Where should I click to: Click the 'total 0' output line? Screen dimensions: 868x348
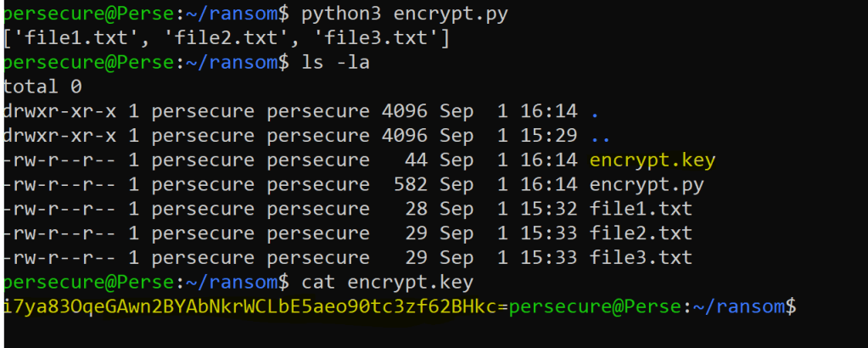(x=42, y=87)
